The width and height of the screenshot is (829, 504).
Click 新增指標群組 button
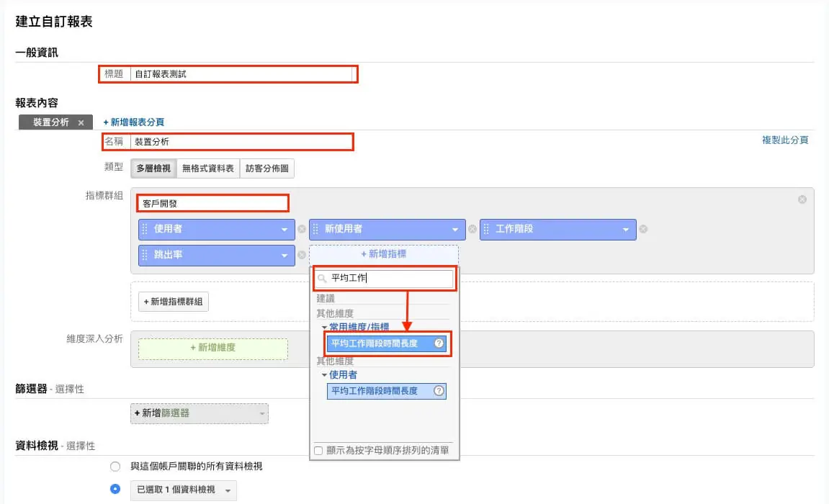(174, 302)
